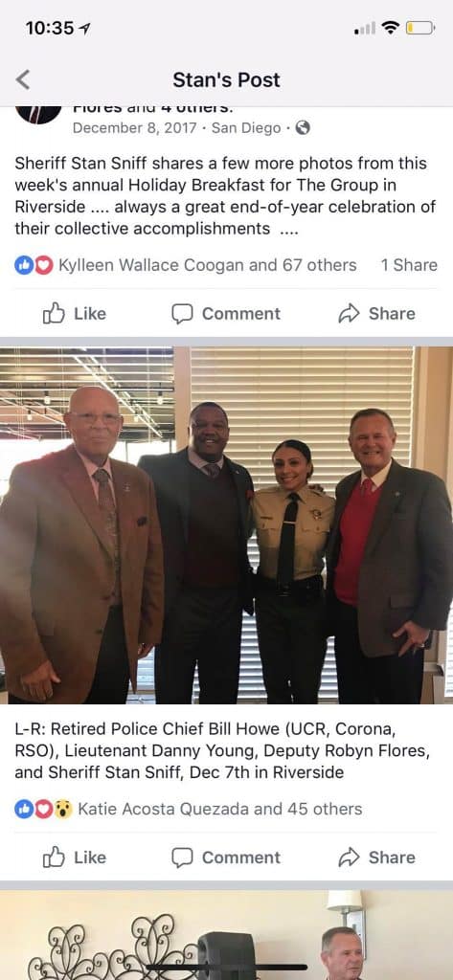Comment on the group photo post
The width and height of the screenshot is (453, 980).
tap(226, 857)
